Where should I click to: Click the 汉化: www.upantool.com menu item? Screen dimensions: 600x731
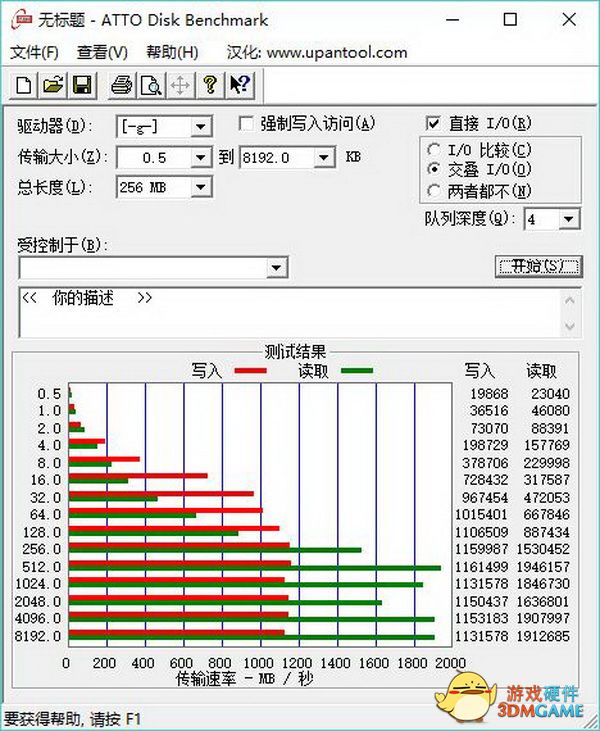(317, 52)
